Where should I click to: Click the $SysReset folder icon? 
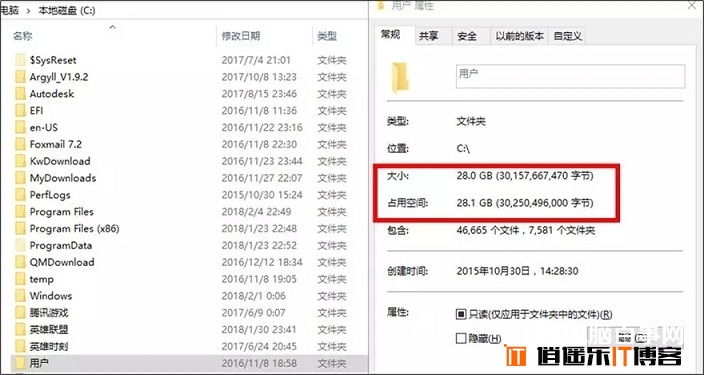coord(20,60)
